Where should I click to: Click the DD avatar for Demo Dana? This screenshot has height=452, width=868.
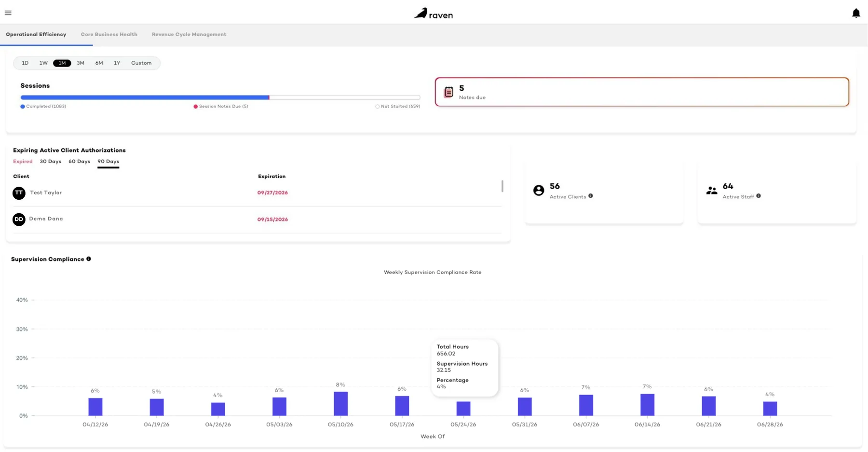pyautogui.click(x=19, y=219)
